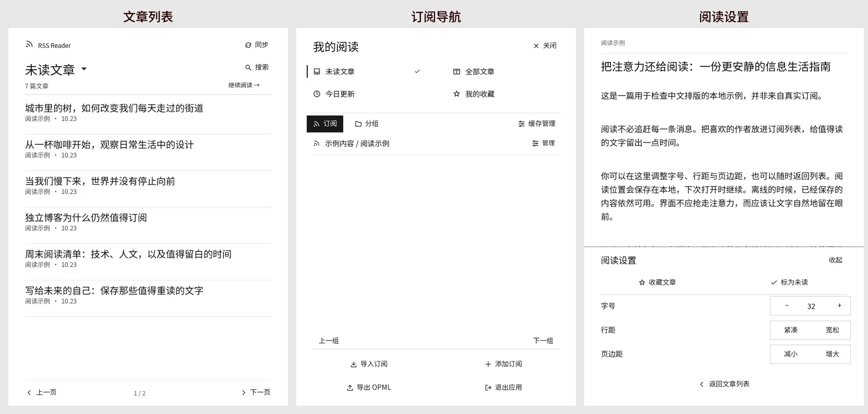Open the 未读文章 list dropdown
This screenshot has height=414, width=868.
(56, 70)
